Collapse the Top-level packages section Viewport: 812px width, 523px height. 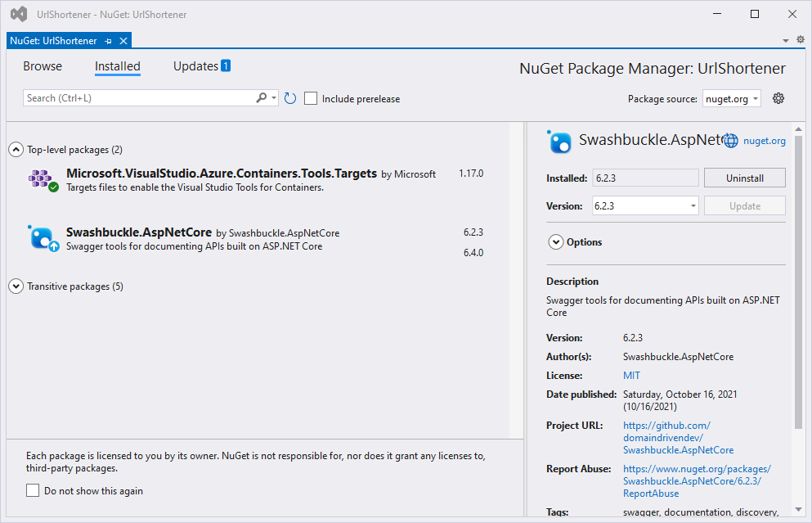16,150
